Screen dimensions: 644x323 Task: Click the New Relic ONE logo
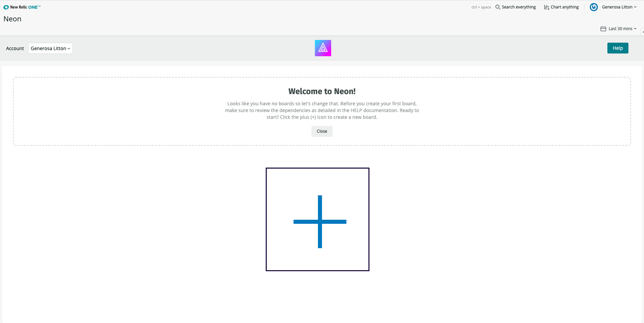22,7
